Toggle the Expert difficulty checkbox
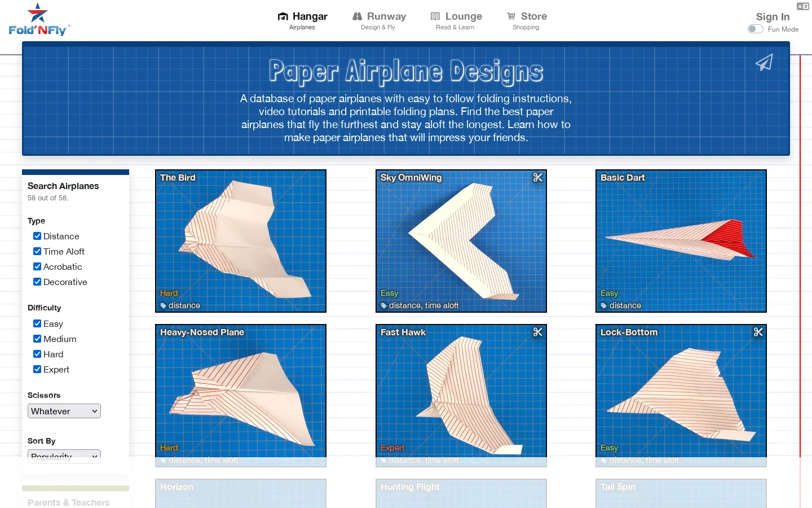Screen dimensions: 812x508 click(37, 369)
